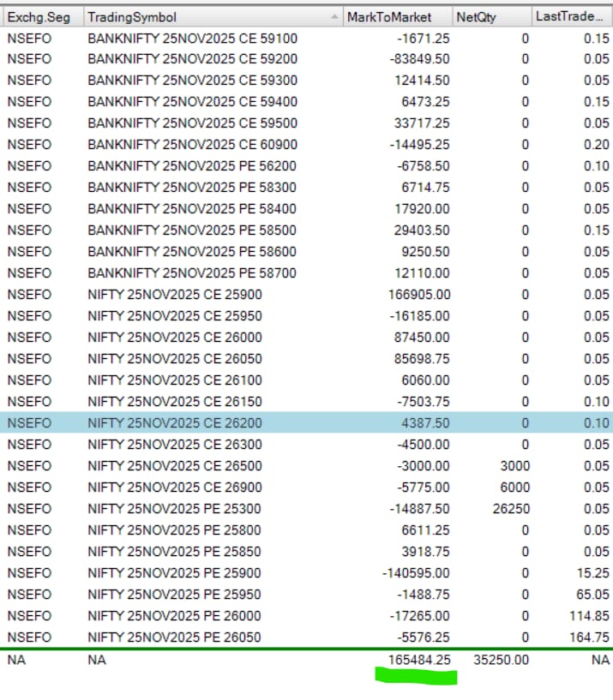This screenshot has height=700, width=613.
Task: Sort by MarkToMarket column header
Action: 397,17
